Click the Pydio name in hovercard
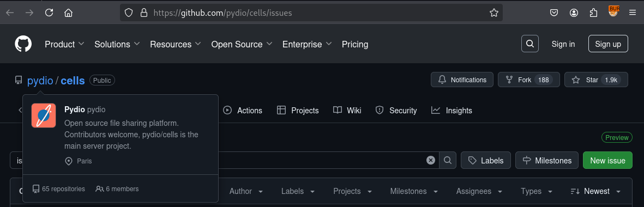Screen dimensions: 644x207 coord(74,109)
